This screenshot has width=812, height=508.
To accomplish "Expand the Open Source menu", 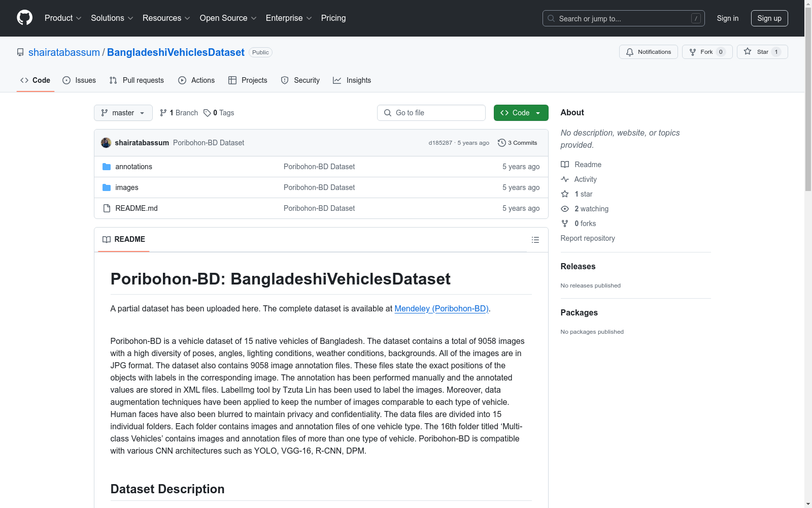I will coord(228,18).
